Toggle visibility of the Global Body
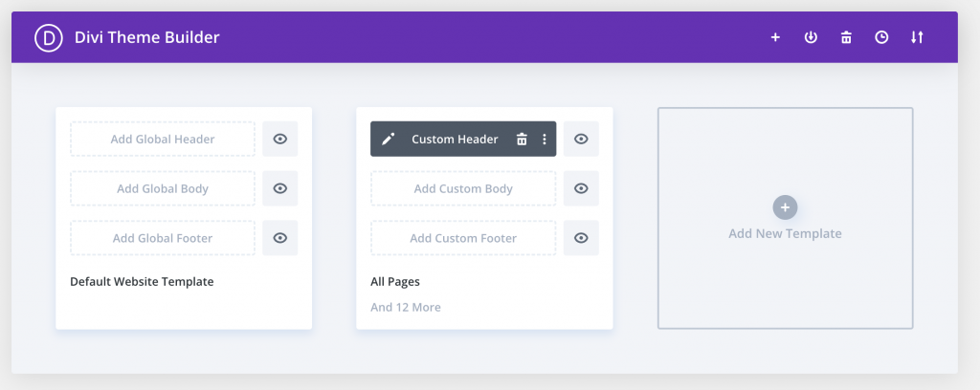The image size is (980, 390). point(280,189)
